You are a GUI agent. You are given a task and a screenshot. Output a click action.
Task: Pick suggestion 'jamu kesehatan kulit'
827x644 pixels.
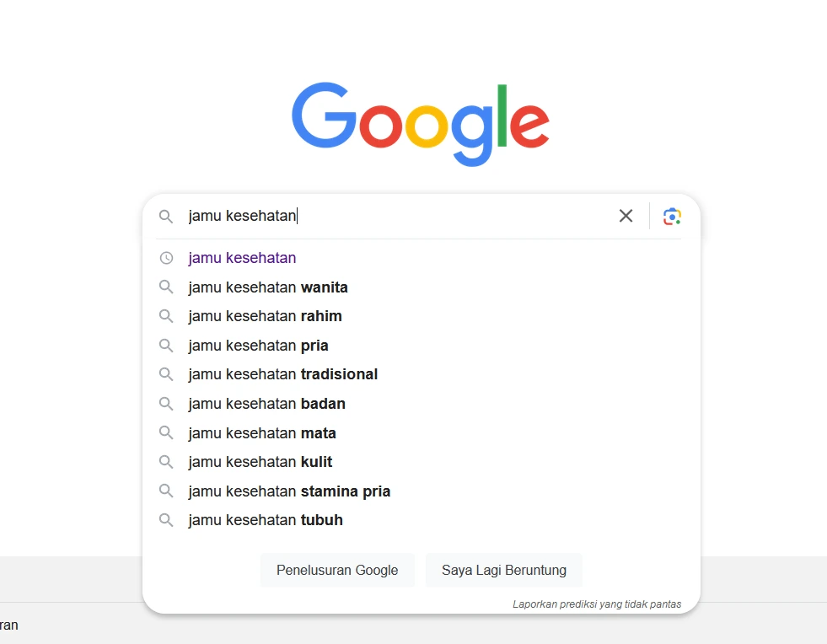click(260, 462)
